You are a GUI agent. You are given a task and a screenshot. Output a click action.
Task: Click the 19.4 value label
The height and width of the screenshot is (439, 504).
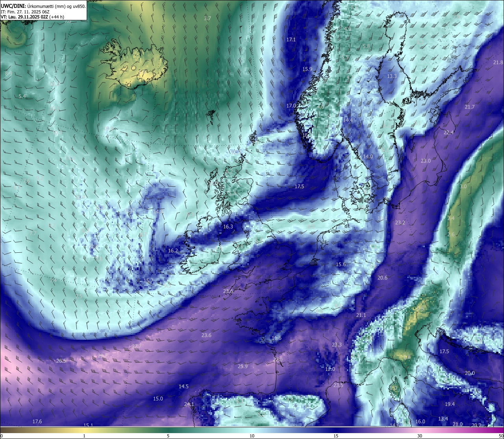[x=450, y=404]
